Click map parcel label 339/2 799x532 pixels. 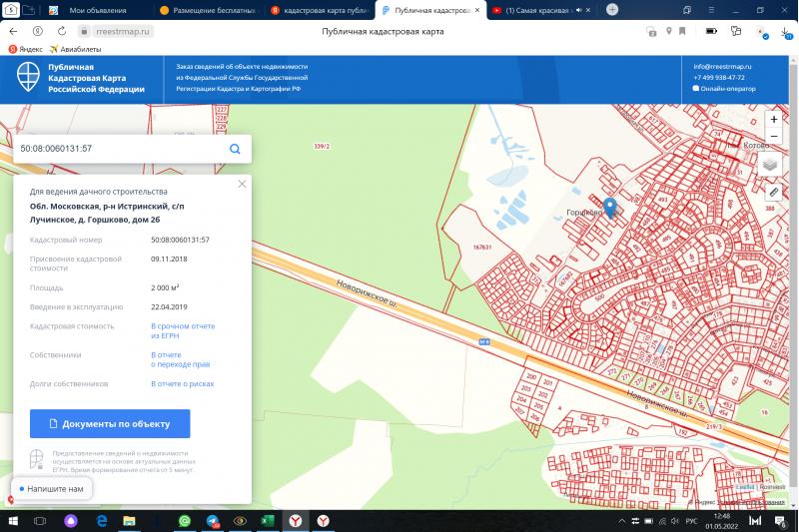pyautogui.click(x=322, y=146)
